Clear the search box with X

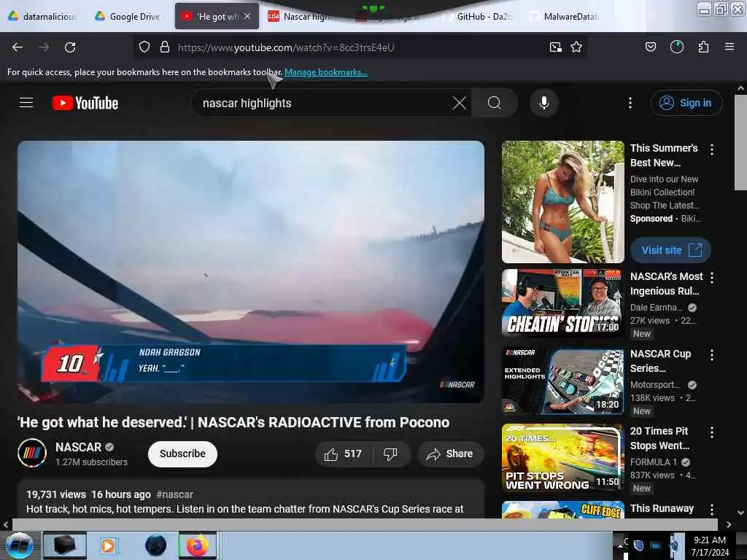(x=460, y=103)
